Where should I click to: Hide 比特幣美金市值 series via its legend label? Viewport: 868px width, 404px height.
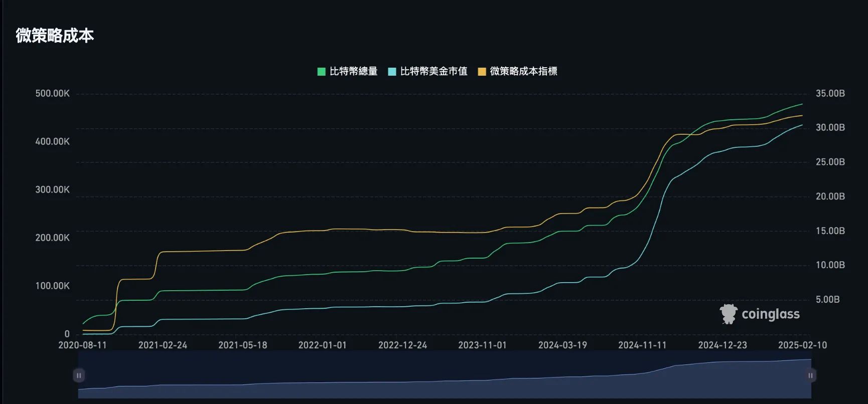(x=433, y=72)
